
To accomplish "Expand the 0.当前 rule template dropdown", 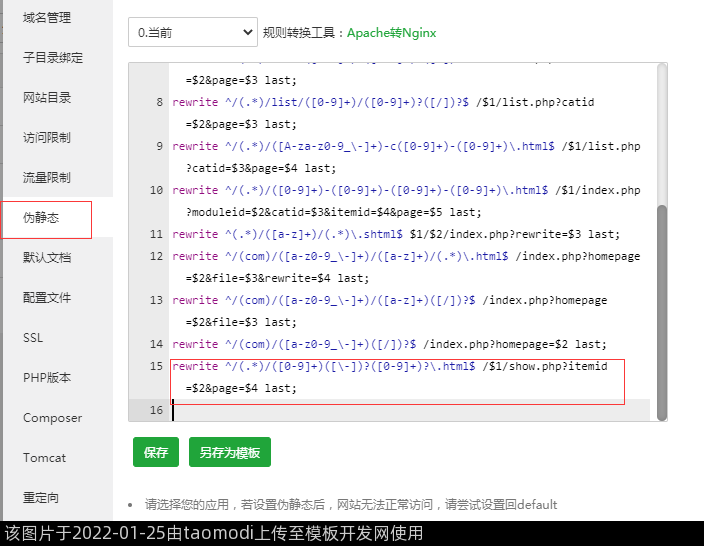I will click(194, 33).
